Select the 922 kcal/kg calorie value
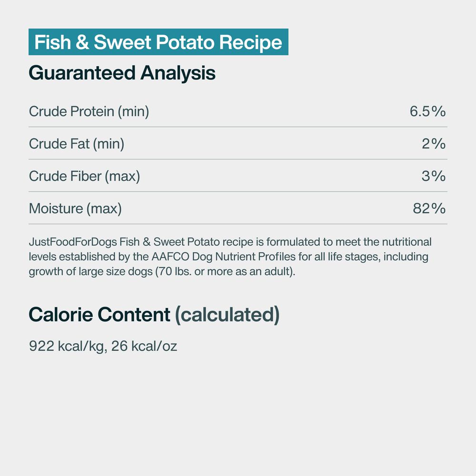Screen dimensions: 476x476 point(67,346)
